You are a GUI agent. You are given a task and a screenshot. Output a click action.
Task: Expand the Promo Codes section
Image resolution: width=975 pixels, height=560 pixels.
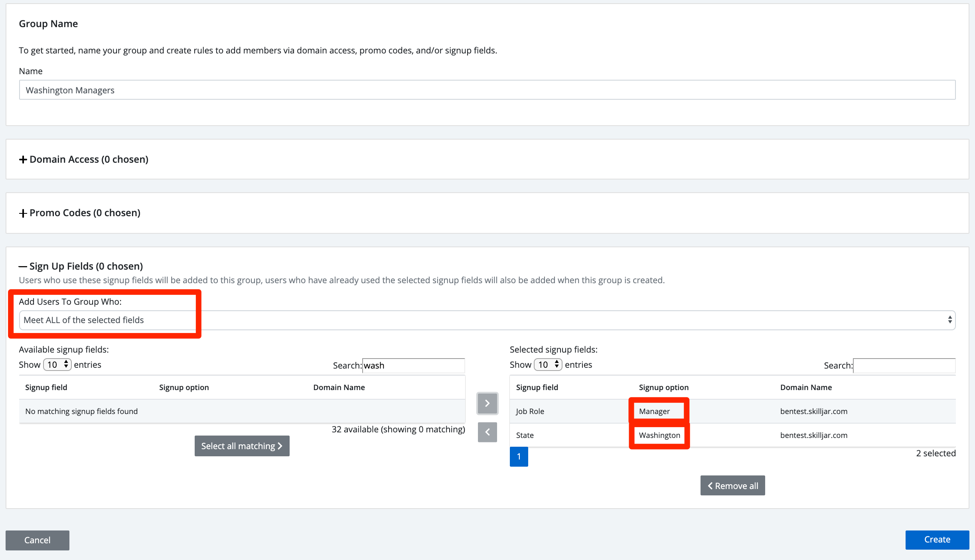pos(80,213)
